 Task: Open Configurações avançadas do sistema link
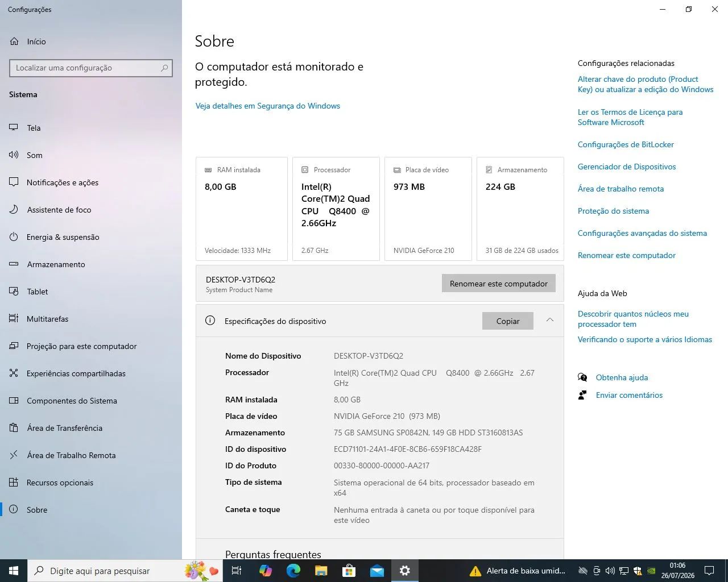[642, 233]
